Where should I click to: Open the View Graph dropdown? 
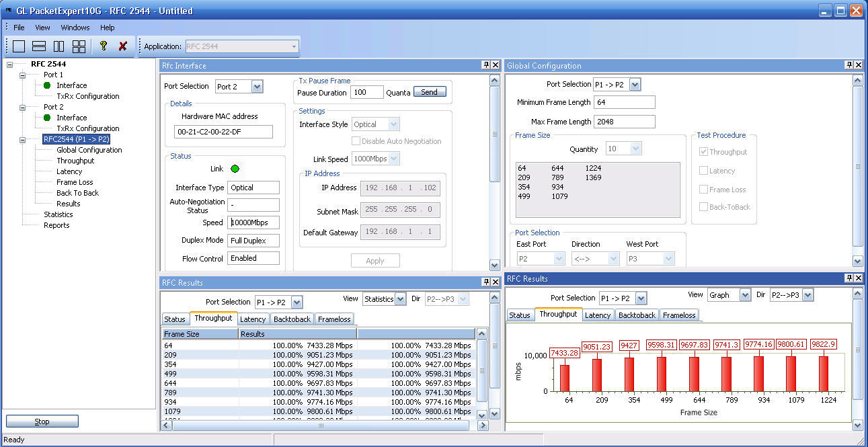(x=745, y=295)
